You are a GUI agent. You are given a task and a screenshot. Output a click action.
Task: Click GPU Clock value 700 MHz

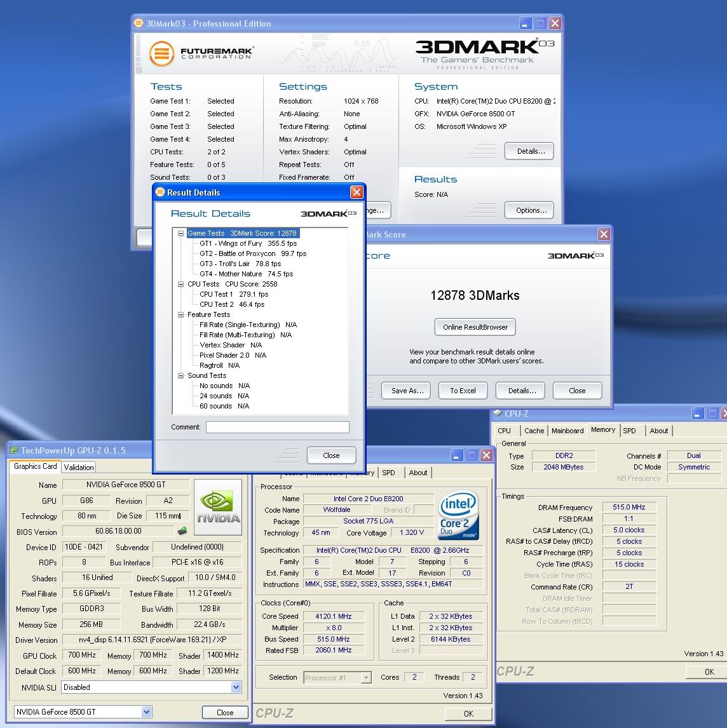pyautogui.click(x=82, y=655)
